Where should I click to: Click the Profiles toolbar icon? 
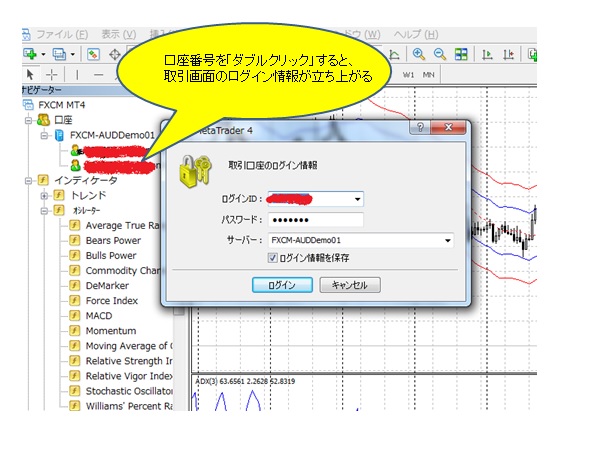[59, 54]
